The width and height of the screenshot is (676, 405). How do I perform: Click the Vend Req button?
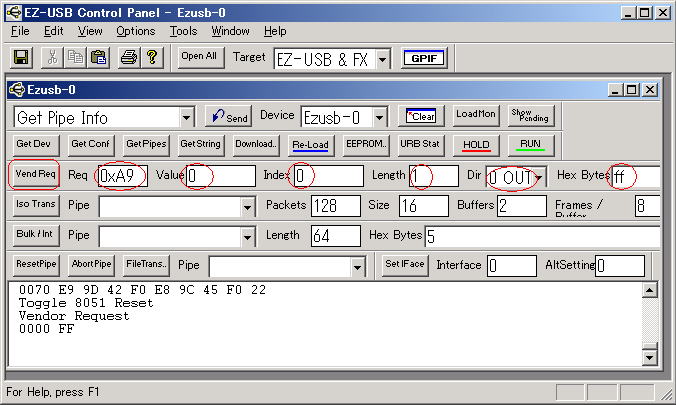[35, 175]
